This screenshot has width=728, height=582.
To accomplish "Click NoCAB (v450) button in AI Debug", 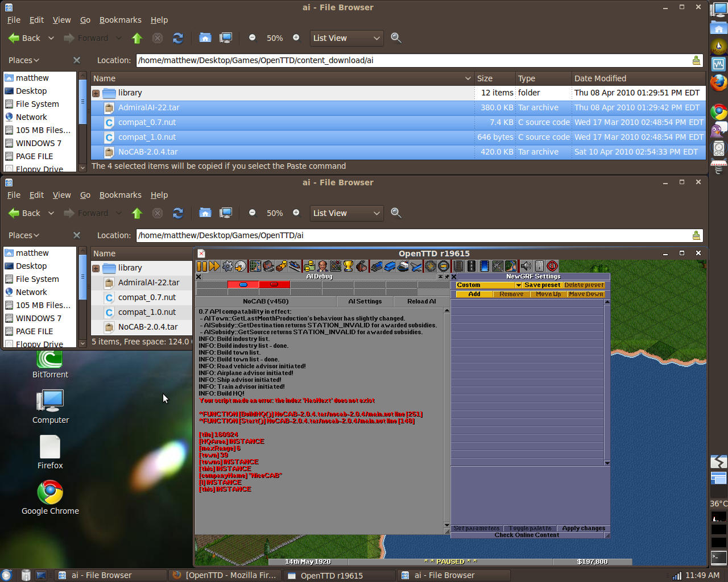I will (x=266, y=301).
